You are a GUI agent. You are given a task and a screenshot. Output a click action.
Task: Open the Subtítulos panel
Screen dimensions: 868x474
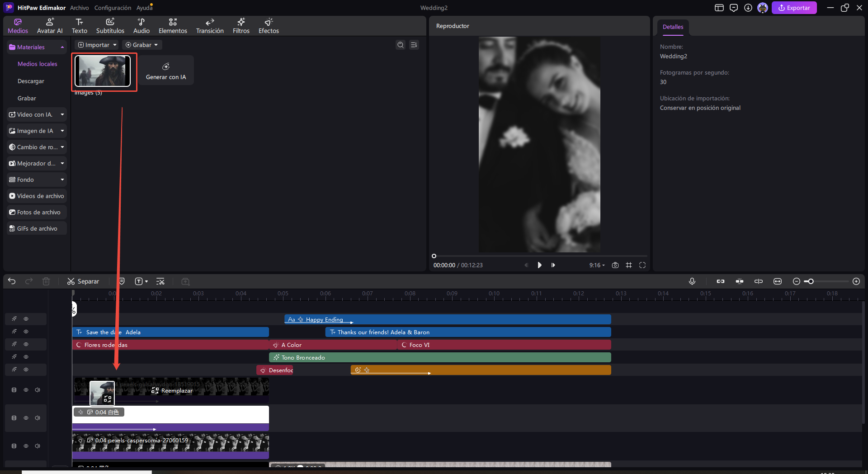click(x=109, y=25)
